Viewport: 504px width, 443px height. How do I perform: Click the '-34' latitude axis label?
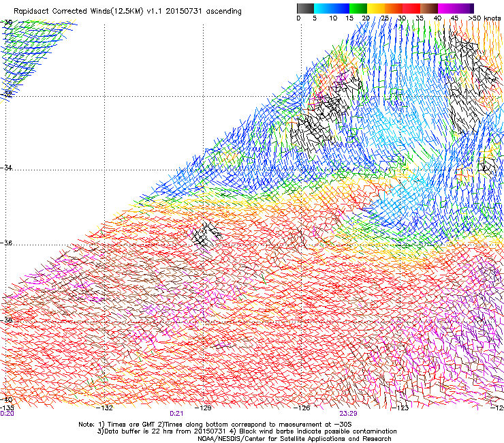[7, 168]
